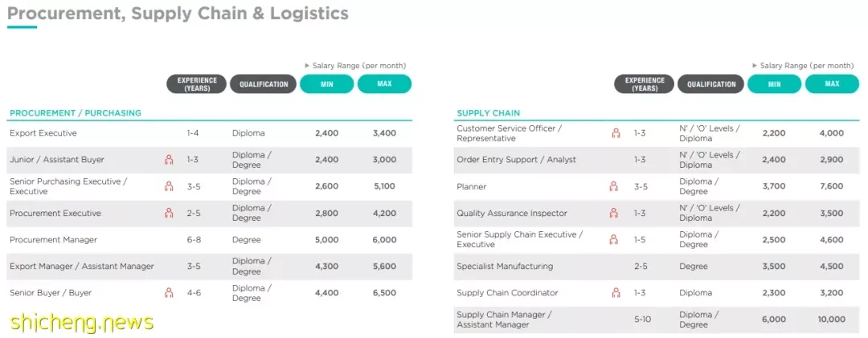Select the PROCUREMENT / PURCHASING section heading
Image resolution: width=868 pixels, height=338 pixels.
point(76,113)
